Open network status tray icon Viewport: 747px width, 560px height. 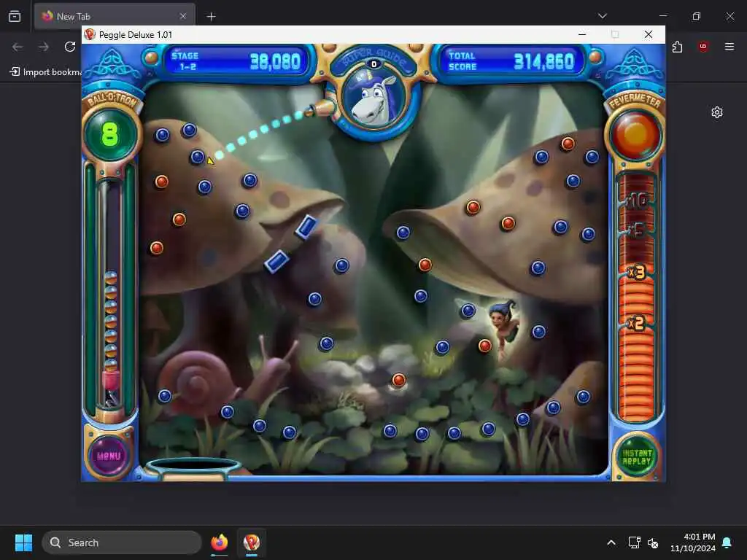coord(634,542)
